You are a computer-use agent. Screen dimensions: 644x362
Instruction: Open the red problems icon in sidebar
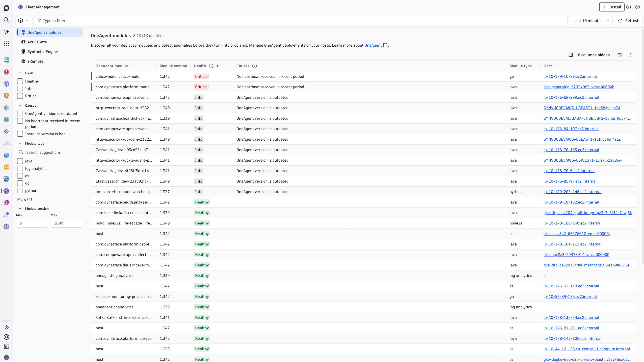pos(6,72)
